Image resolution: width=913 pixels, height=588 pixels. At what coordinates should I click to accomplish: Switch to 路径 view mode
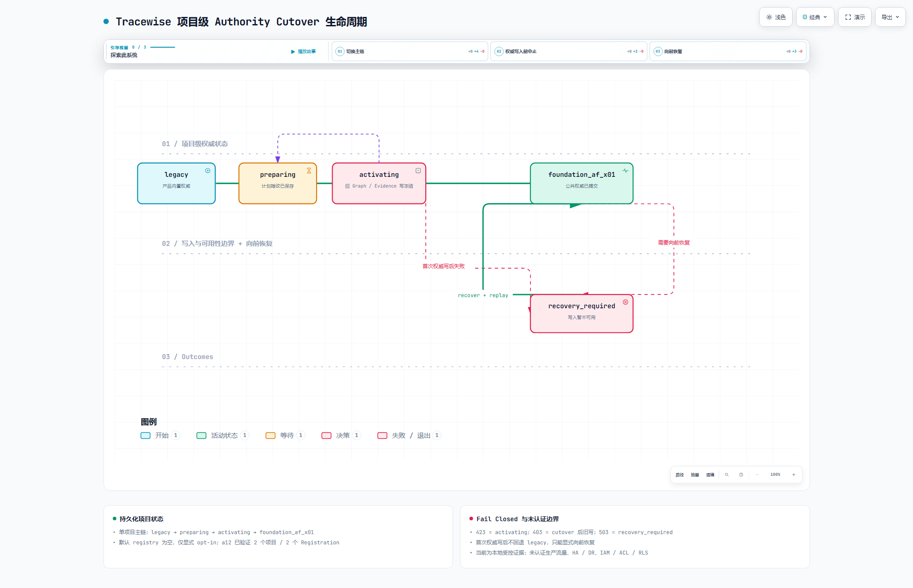pyautogui.click(x=680, y=475)
